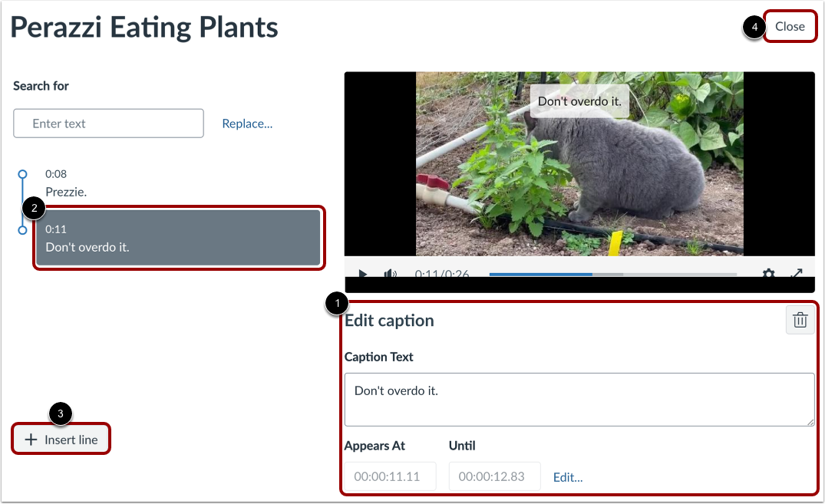Select the Don't overdo it caption entry
The width and height of the screenshot is (825, 504).
point(177,238)
